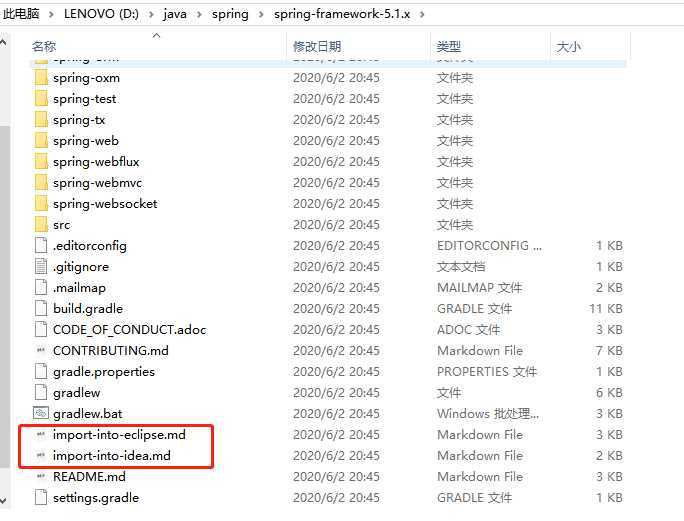Click the EDITORCONFIG type cell
Viewport: 684px width, 521px height.
[489, 246]
